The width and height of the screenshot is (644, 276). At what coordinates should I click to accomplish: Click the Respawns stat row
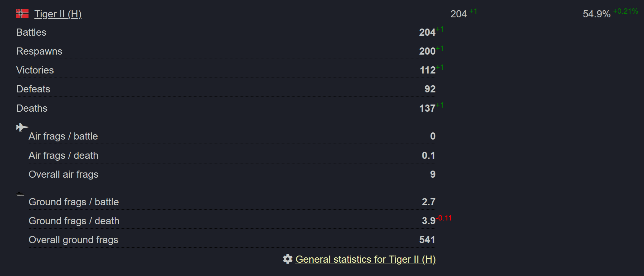pyautogui.click(x=226, y=51)
